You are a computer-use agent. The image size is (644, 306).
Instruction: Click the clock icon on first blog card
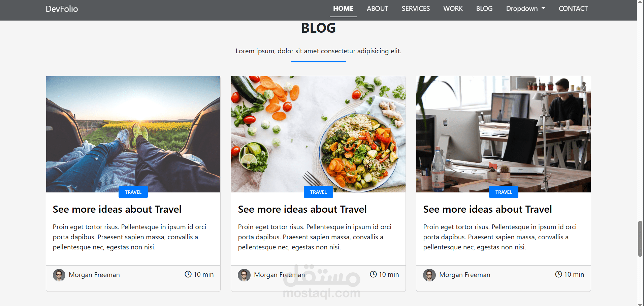click(188, 274)
